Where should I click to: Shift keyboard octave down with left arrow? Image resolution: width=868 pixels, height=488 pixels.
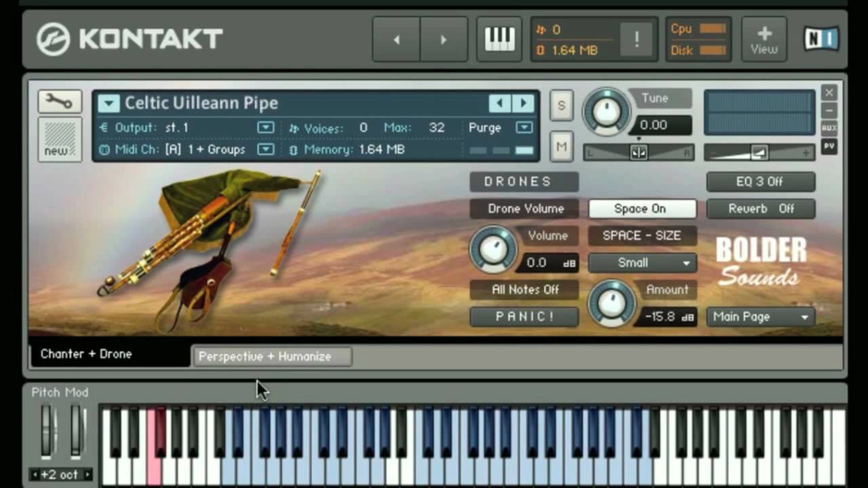[35, 475]
